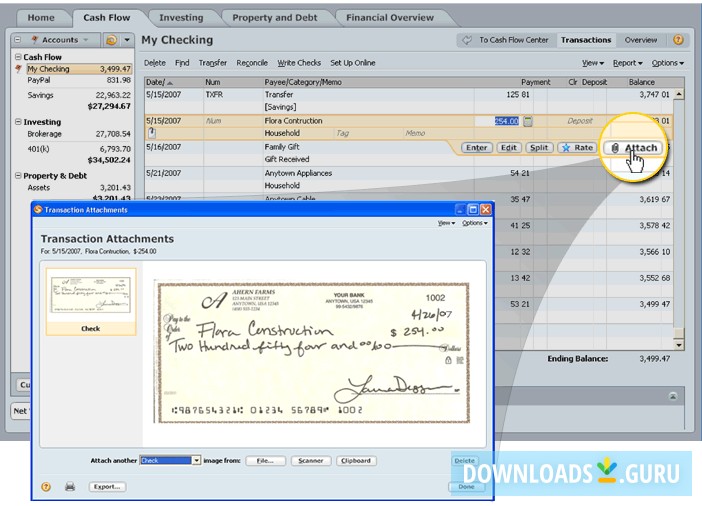702x506 pixels.
Task: Click the Memo field in Flora row
Action: pos(415,133)
